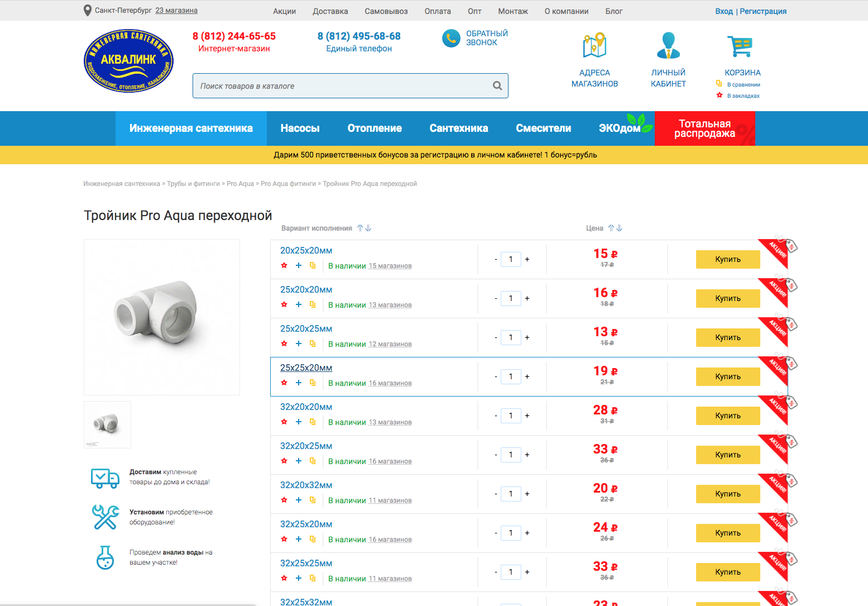The width and height of the screenshot is (868, 606).
Task: Decrease quantity for 32х20х32мм
Action: (496, 494)
